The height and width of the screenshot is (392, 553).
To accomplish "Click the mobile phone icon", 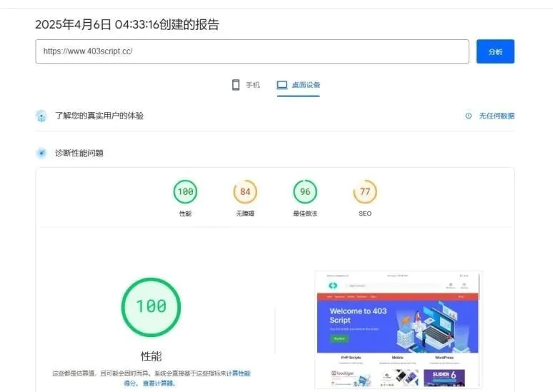I will point(236,85).
